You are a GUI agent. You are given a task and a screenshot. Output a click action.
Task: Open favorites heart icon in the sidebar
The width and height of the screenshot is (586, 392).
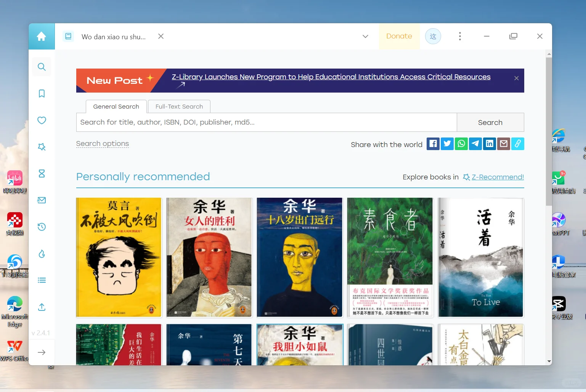42,120
